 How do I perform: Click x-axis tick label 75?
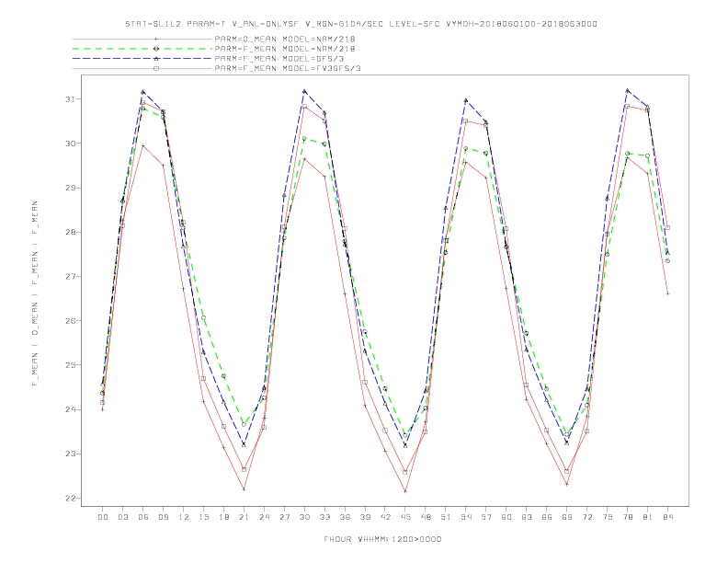608,517
